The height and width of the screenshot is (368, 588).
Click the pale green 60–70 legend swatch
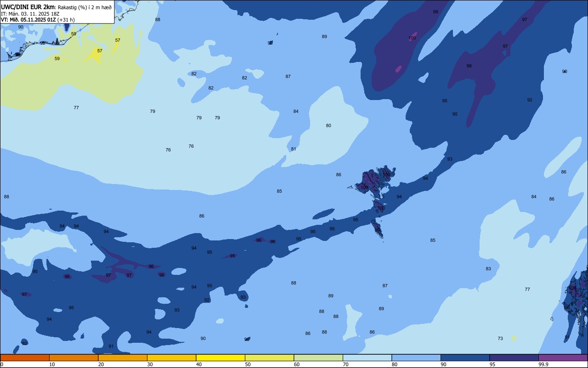pos(318,357)
